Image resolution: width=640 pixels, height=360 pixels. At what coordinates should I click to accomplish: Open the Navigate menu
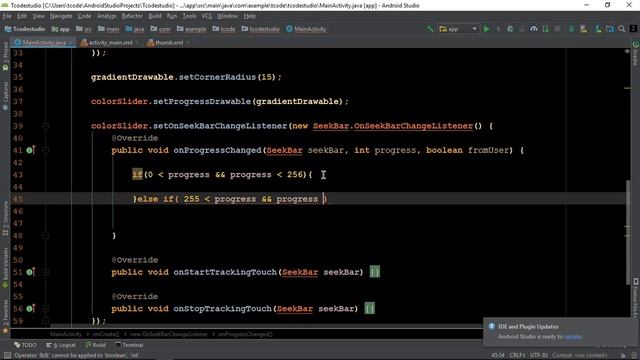click(x=61, y=16)
